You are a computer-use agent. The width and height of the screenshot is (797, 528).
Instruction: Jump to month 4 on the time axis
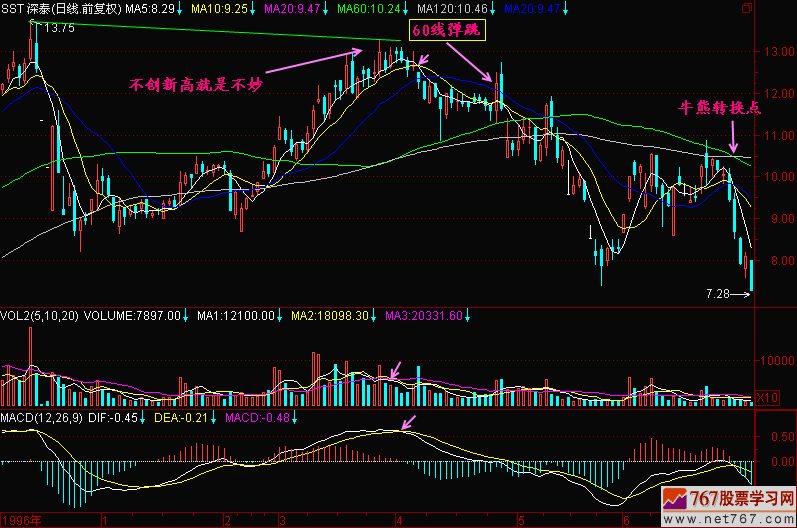[399, 521]
